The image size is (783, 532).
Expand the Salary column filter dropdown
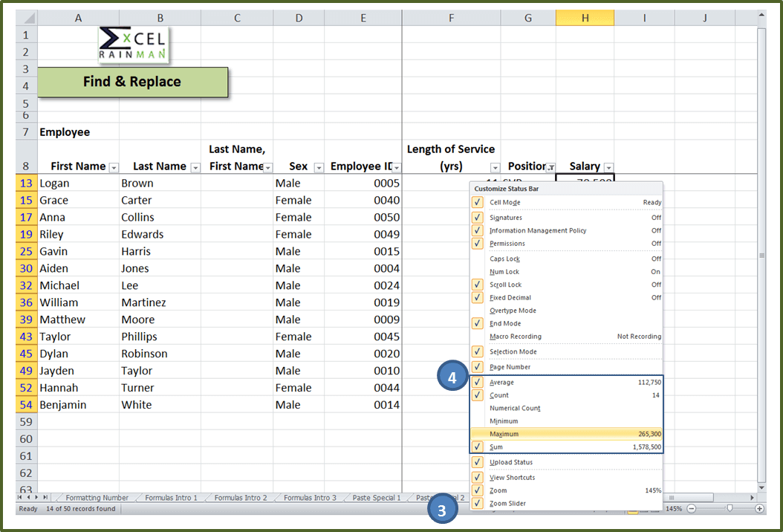pos(608,167)
